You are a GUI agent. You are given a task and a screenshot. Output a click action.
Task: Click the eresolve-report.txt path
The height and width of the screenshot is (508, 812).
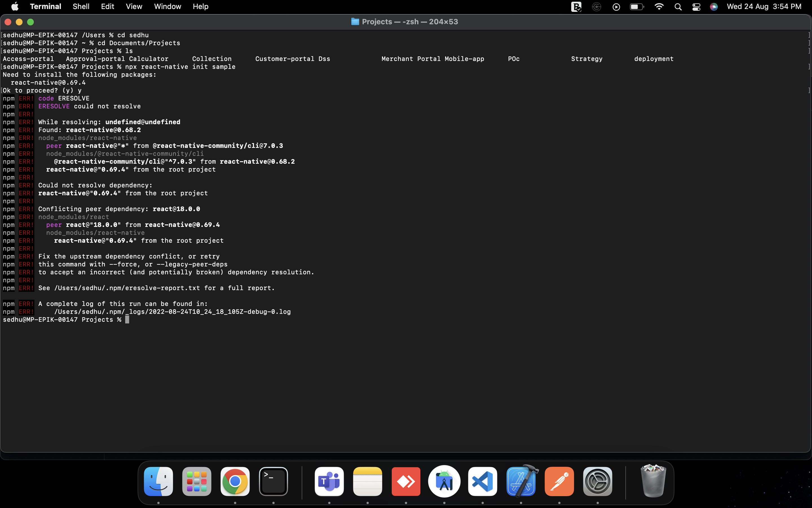tap(127, 288)
